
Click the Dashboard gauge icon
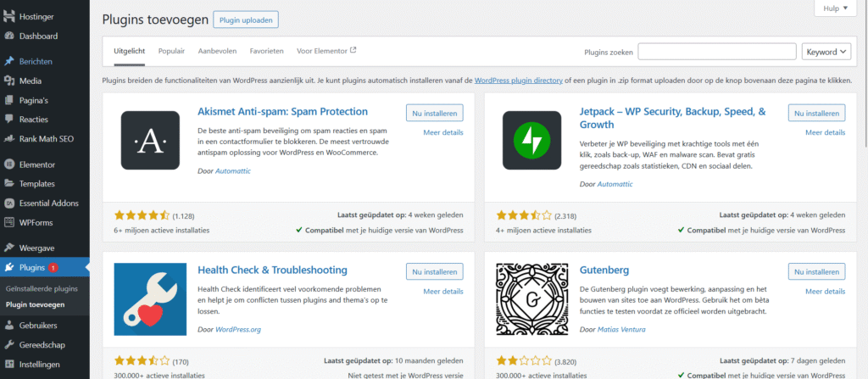coord(9,36)
